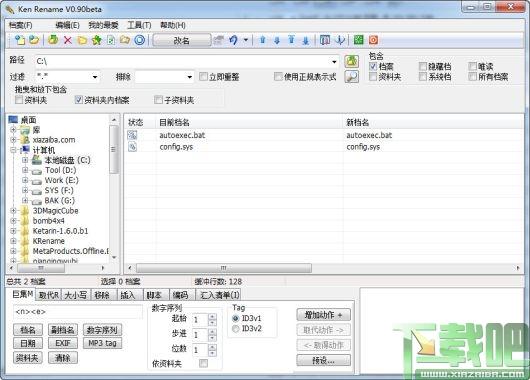Click the red X remove icon
The image size is (530, 380).
click(x=68, y=40)
